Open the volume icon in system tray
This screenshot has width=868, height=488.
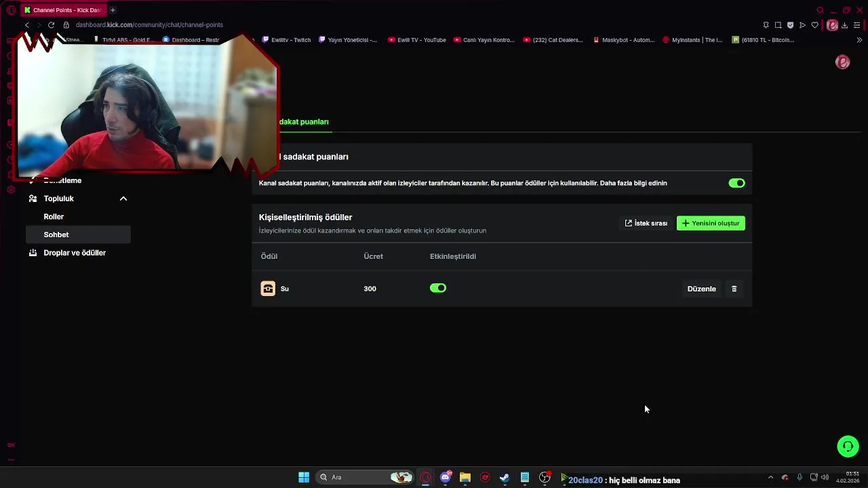tap(825, 477)
